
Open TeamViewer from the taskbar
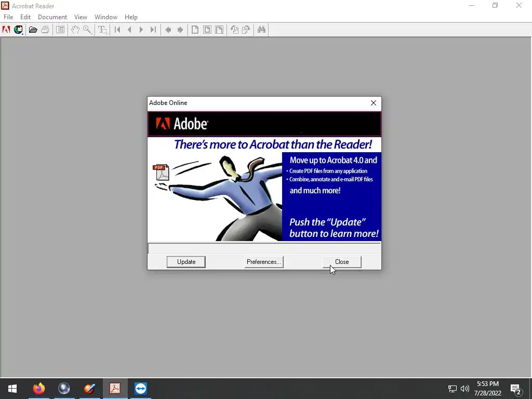click(140, 389)
